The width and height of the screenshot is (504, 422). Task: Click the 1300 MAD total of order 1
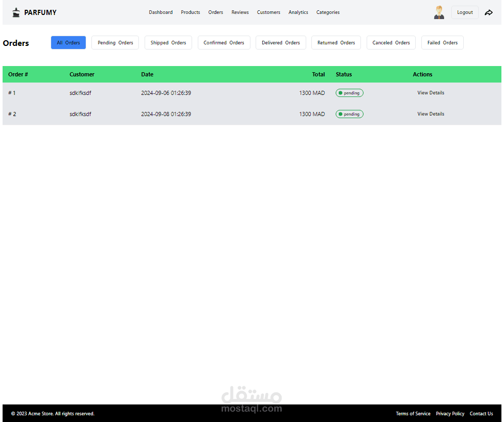click(312, 93)
